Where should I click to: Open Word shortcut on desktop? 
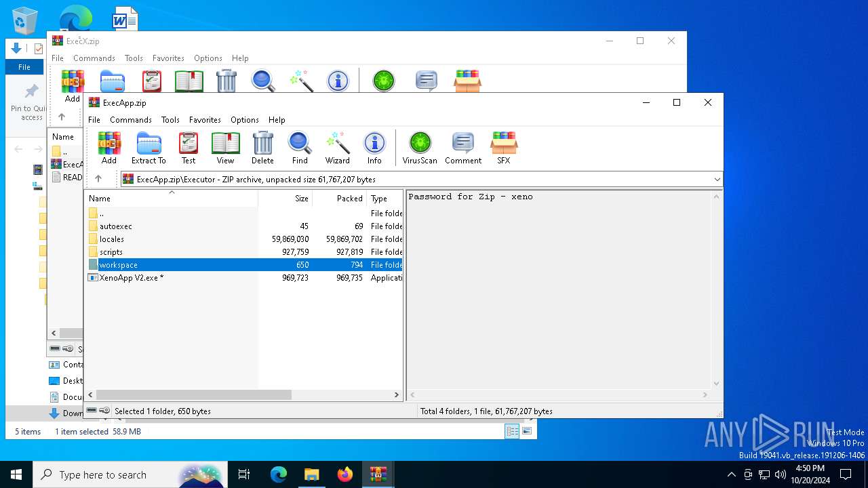[x=124, y=20]
